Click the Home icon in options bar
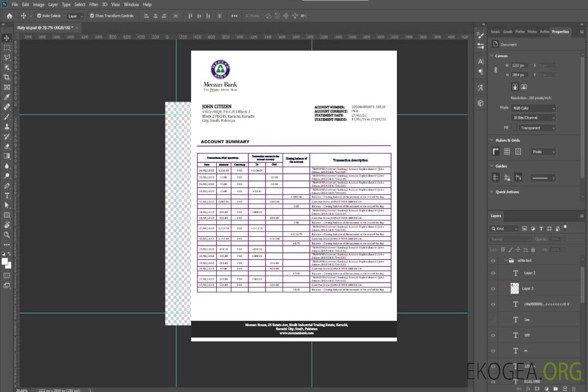 coord(9,16)
